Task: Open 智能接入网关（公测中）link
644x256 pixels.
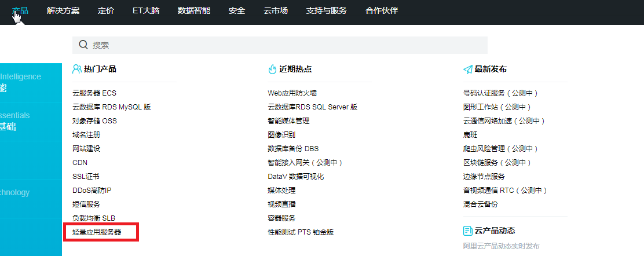Action: tap(305, 163)
